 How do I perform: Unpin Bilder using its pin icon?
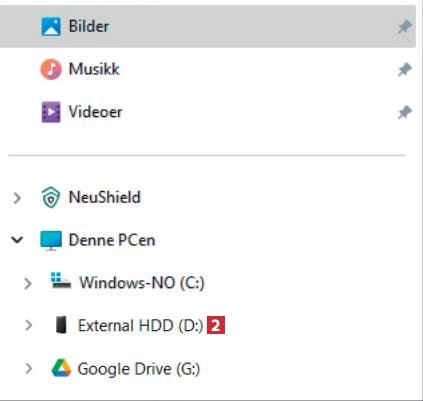pos(405,27)
